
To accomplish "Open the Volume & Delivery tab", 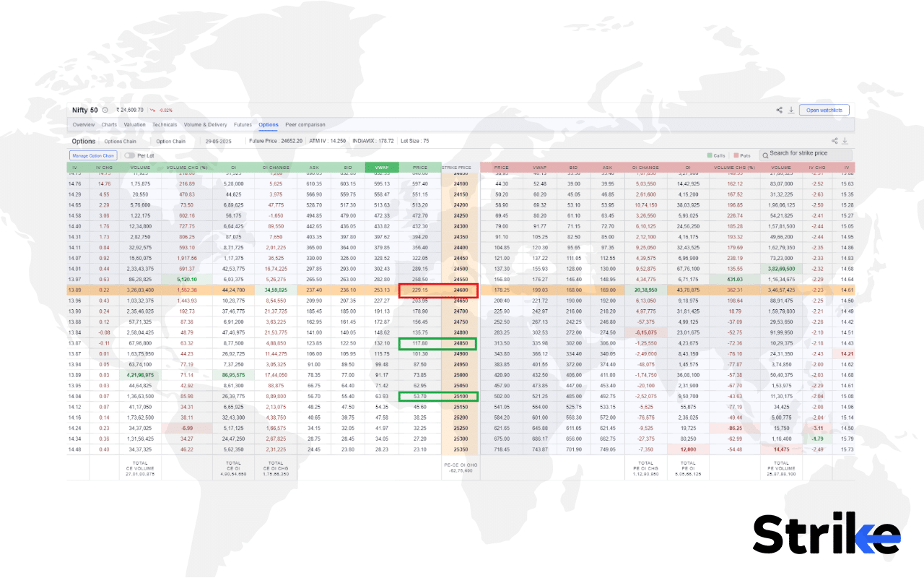I will [206, 125].
